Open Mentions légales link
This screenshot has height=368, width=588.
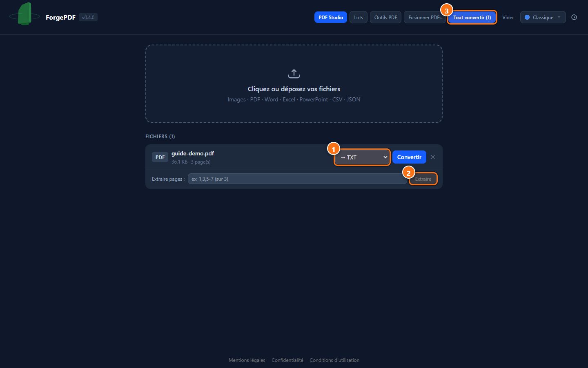(247, 360)
